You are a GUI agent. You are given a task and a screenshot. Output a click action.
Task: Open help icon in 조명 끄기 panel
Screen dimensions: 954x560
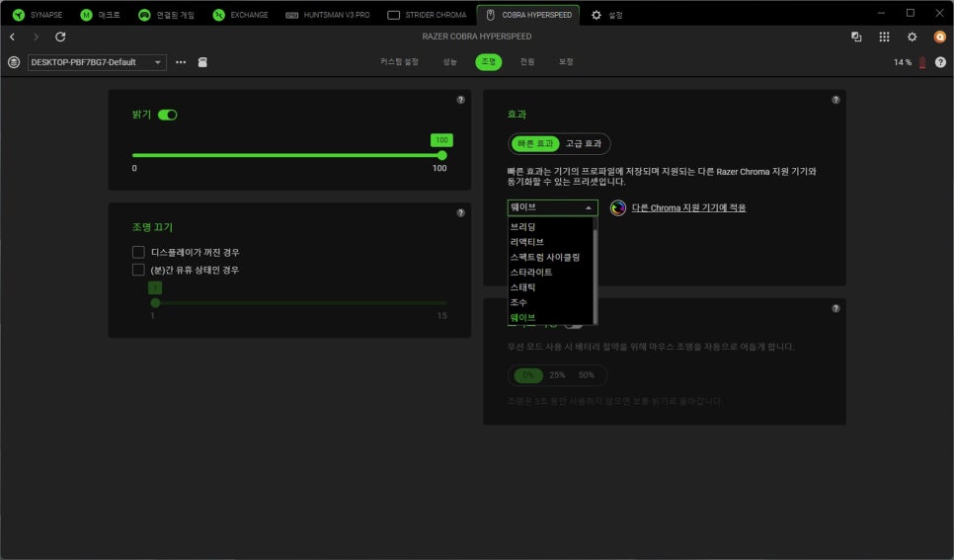click(460, 213)
